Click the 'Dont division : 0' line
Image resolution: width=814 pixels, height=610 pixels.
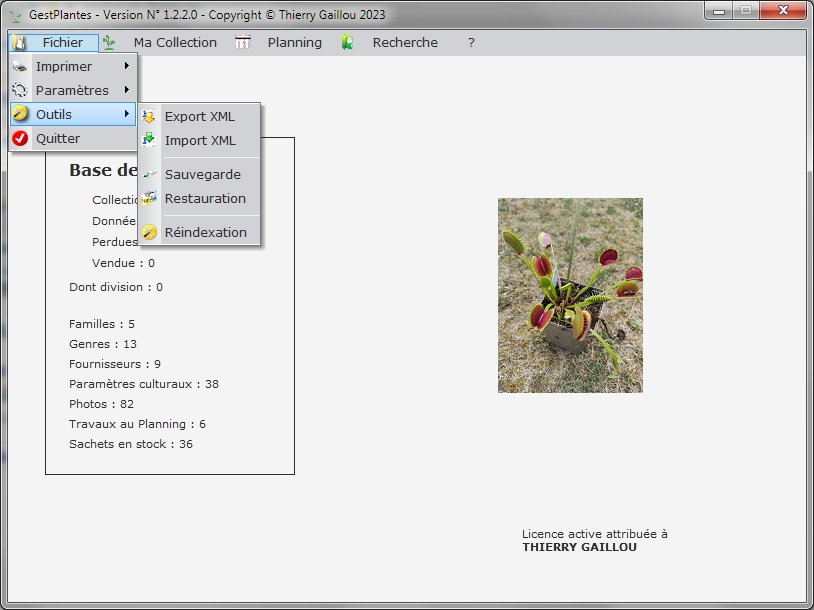click(116, 287)
